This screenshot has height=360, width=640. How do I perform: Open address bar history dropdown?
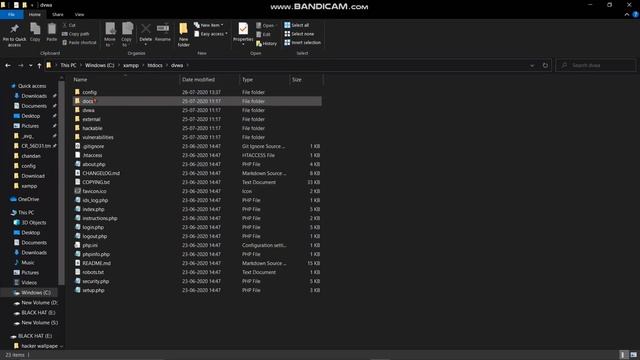click(x=532, y=65)
